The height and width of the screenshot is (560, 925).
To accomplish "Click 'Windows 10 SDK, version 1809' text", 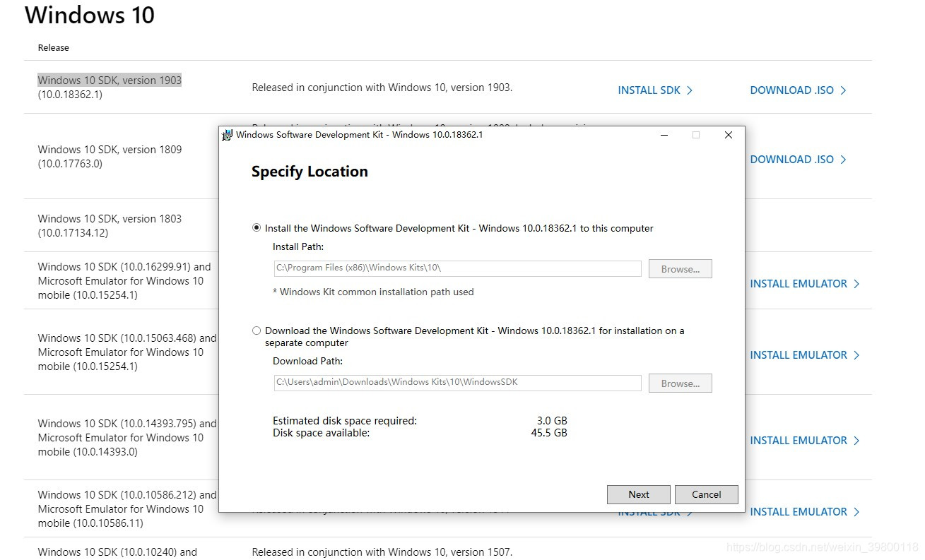I will pyautogui.click(x=110, y=150).
